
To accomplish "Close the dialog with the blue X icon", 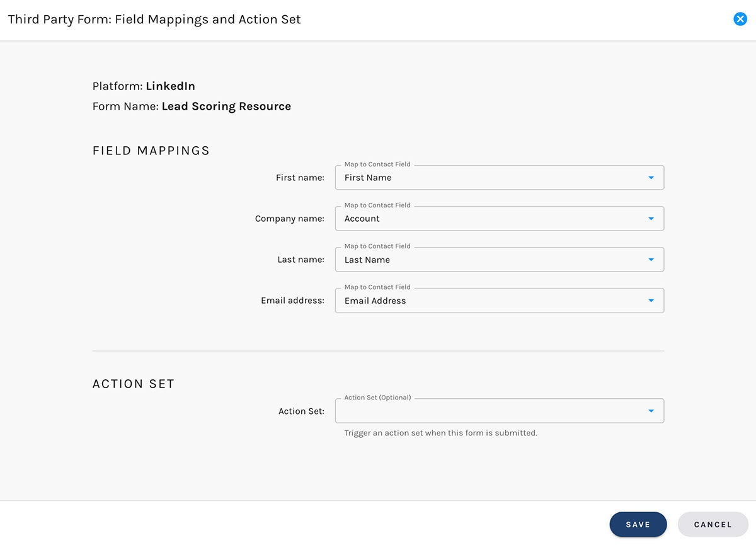I will coord(740,19).
